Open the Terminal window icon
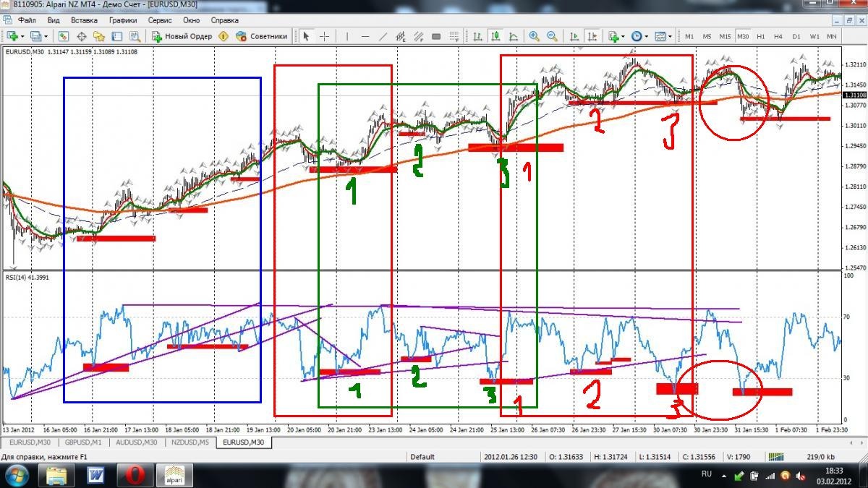Screen dimensions: 868x488 (x=116, y=36)
